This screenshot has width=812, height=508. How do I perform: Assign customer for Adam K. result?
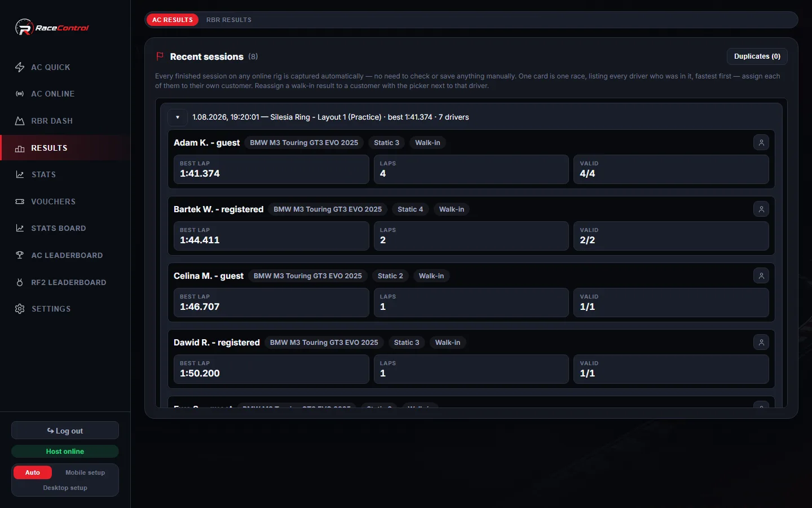(761, 143)
